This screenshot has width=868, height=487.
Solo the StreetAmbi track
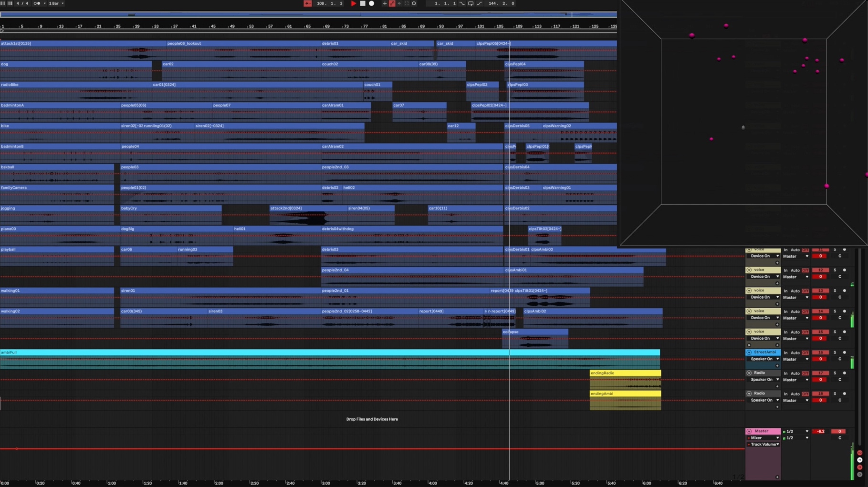pyautogui.click(x=835, y=352)
